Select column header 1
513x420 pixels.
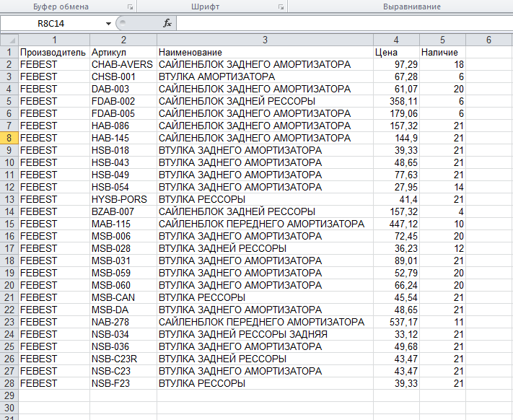54,40
